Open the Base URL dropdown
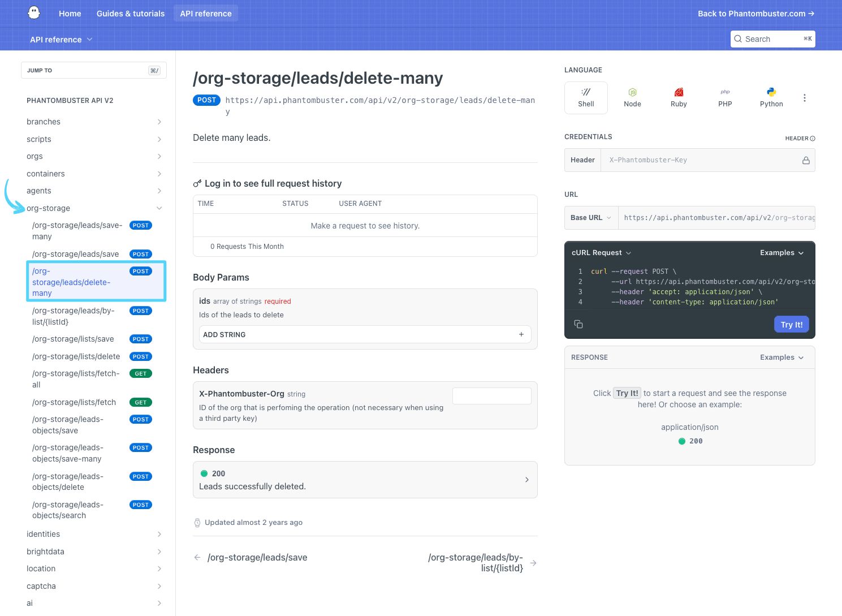 pyautogui.click(x=590, y=217)
